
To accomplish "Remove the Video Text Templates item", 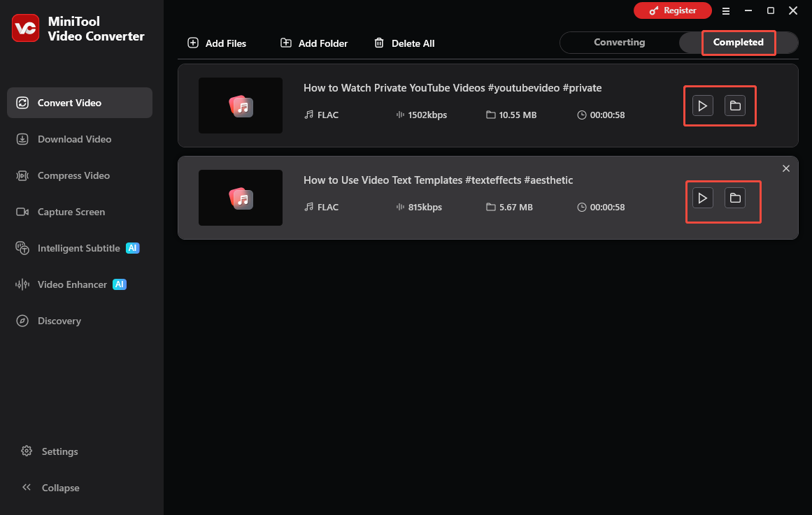I will point(785,168).
